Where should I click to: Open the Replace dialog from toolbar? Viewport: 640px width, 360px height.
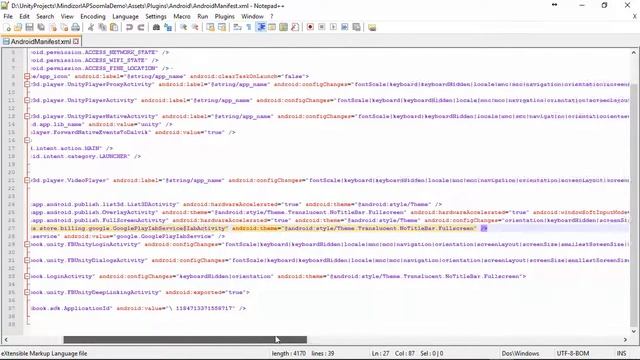(167, 27)
